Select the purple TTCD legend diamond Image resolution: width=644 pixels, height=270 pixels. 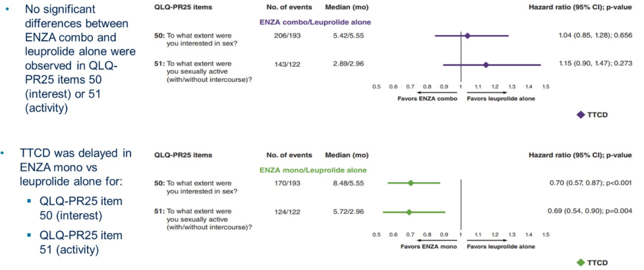coord(581,115)
